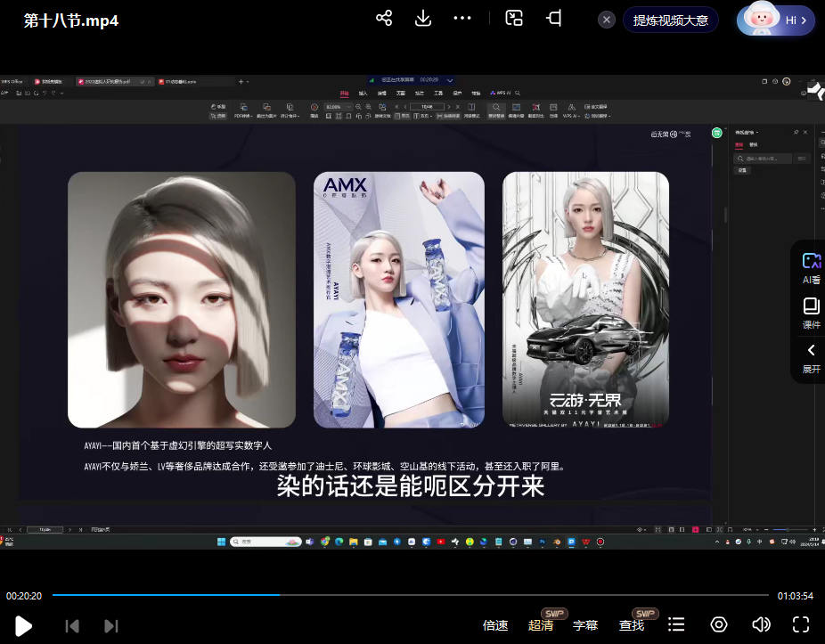This screenshot has height=644, width=825.
Task: Open the video playlist icon
Action: tap(676, 624)
